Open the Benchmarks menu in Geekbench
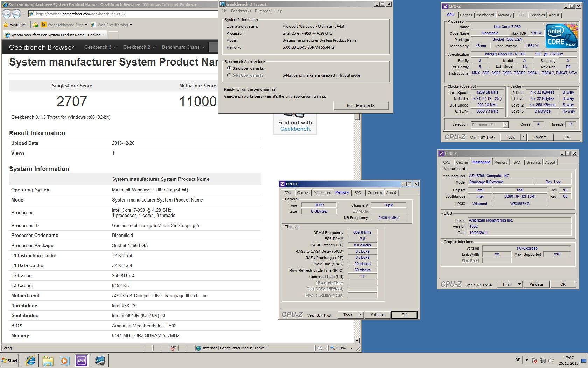The height and width of the screenshot is (368, 588). (241, 11)
